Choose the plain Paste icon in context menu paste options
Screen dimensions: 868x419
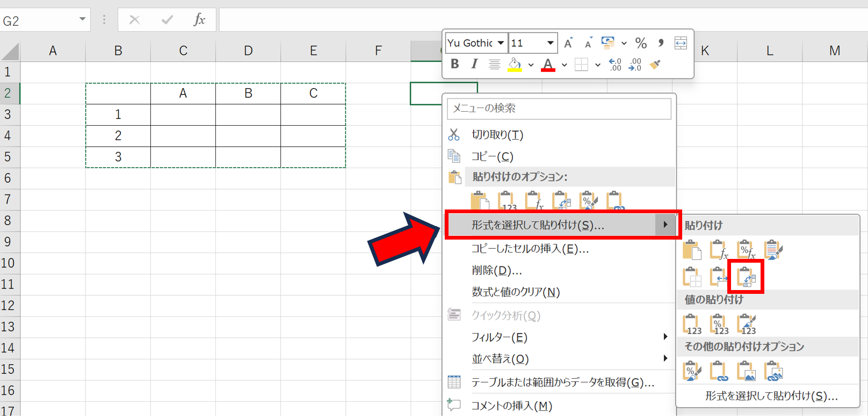tap(480, 200)
